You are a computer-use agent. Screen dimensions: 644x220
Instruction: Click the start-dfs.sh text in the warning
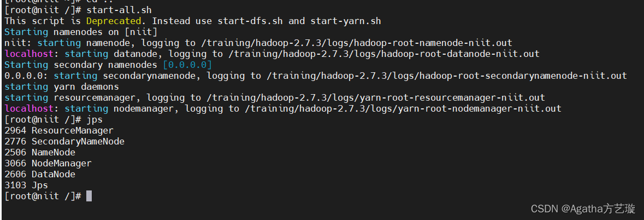point(250,21)
